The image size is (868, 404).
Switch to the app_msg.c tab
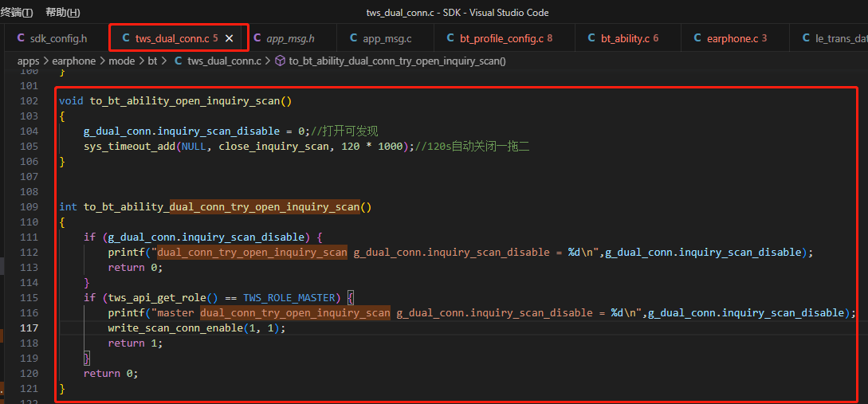click(x=387, y=38)
